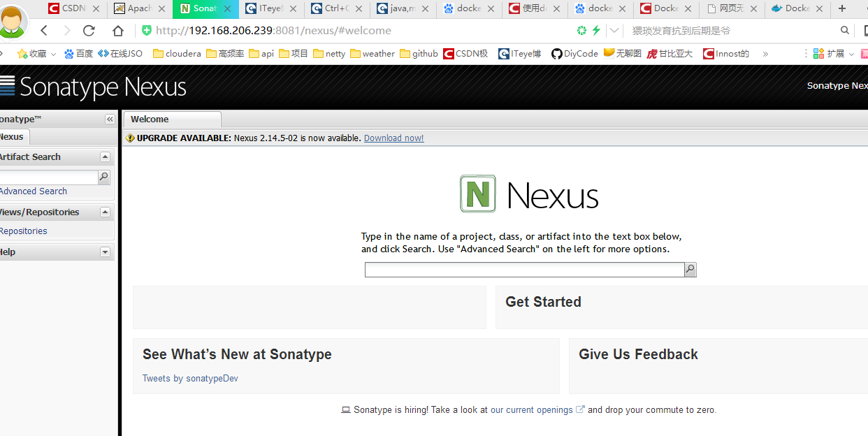This screenshot has width=868, height=436.
Task: Open our current openings link
Action: pyautogui.click(x=531, y=410)
